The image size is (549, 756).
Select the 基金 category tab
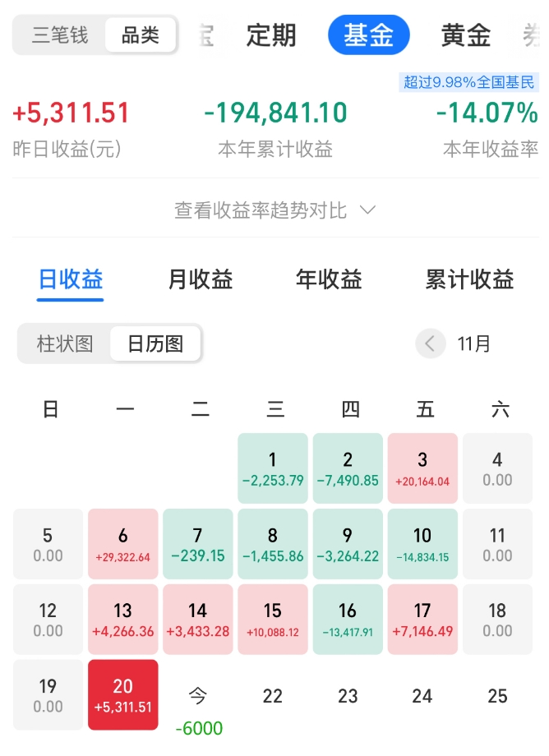tap(369, 35)
